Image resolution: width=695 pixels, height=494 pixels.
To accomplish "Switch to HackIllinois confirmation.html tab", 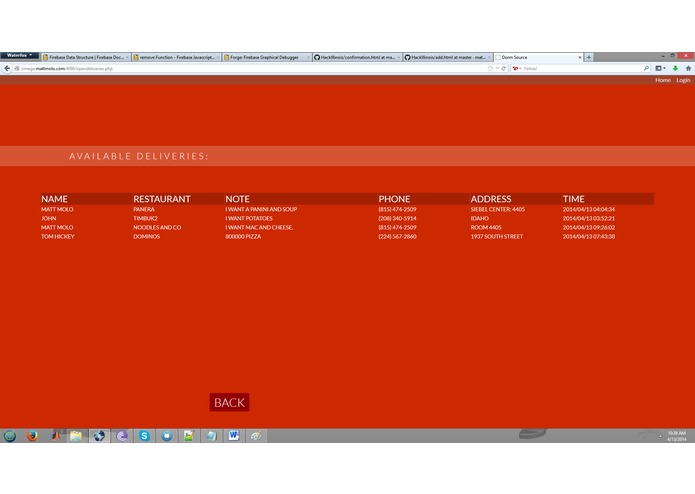I will 357,57.
